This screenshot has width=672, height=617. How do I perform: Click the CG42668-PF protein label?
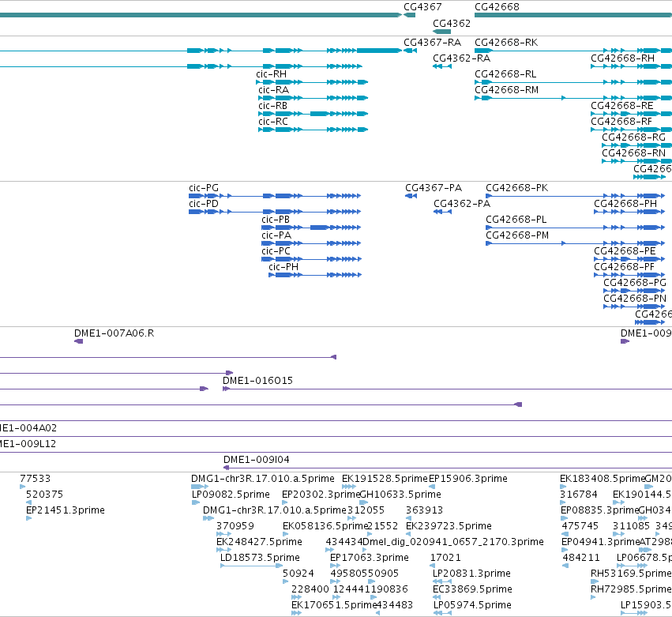click(x=624, y=268)
